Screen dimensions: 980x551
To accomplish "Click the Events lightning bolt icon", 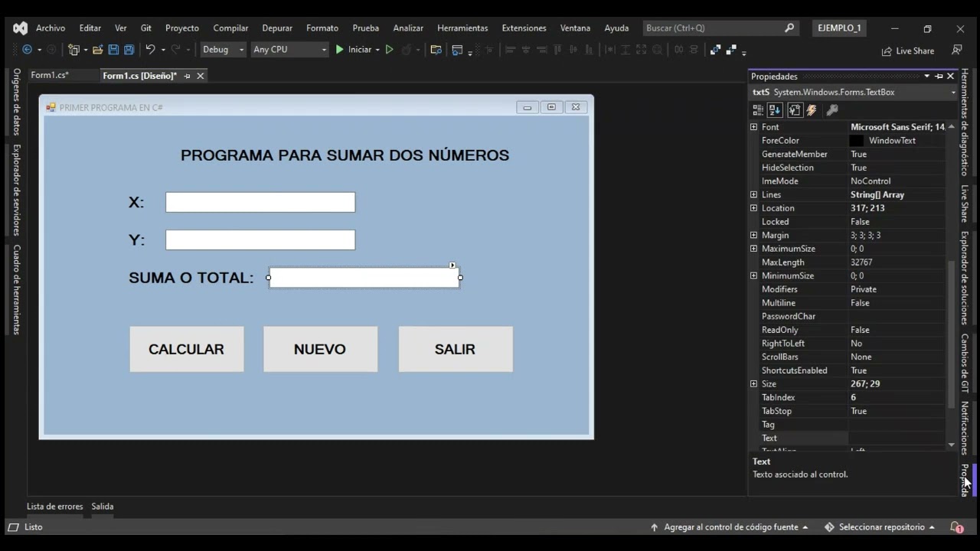I will tap(812, 110).
